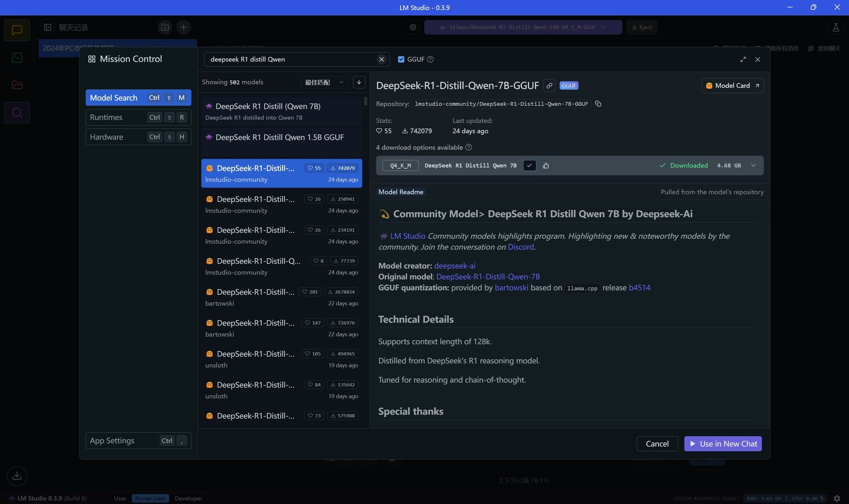Open model settings gear in top bar

413,27
